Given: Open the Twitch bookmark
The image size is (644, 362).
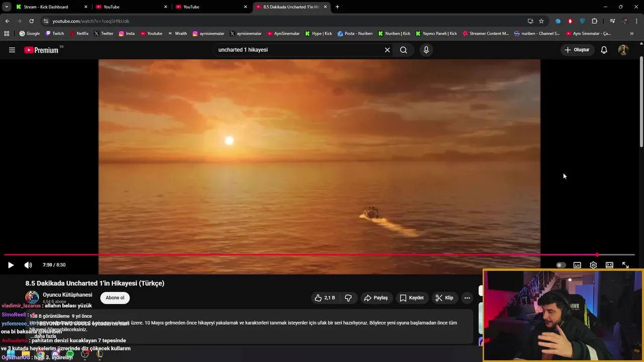Looking at the screenshot, I should click(x=55, y=34).
